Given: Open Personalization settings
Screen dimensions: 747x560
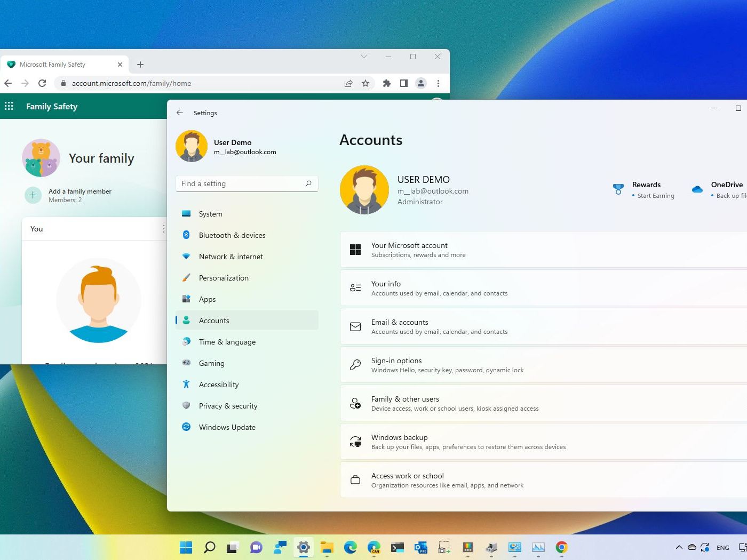Looking at the screenshot, I should (x=247, y=278).
